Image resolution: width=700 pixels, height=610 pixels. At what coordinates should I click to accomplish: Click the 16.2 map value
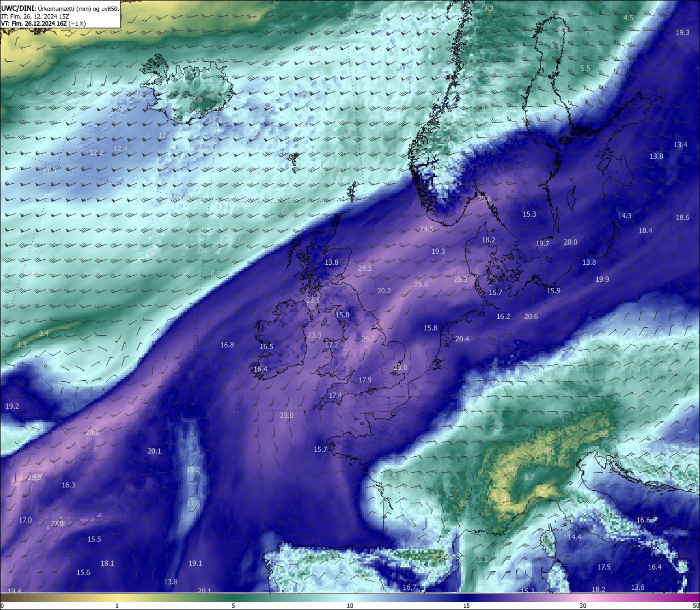click(x=503, y=316)
